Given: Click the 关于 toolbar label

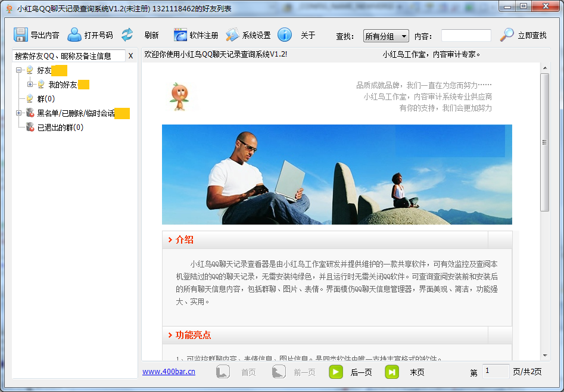Looking at the screenshot, I should (x=308, y=35).
